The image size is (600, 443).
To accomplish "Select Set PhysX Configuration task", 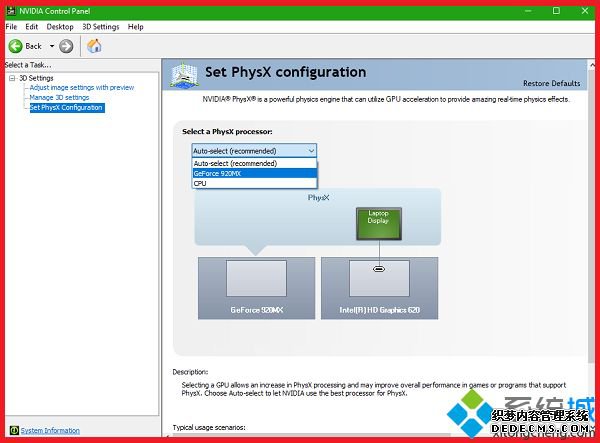I will pyautogui.click(x=67, y=107).
